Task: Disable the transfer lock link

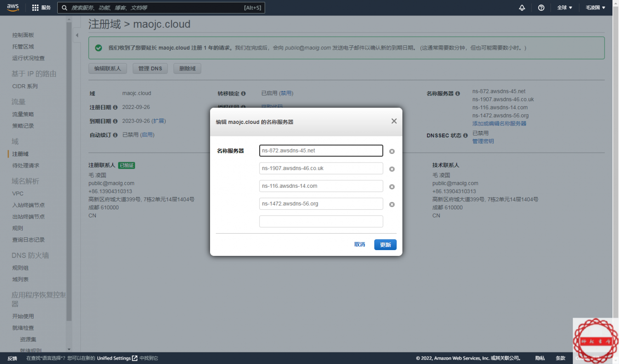Action: (x=286, y=93)
